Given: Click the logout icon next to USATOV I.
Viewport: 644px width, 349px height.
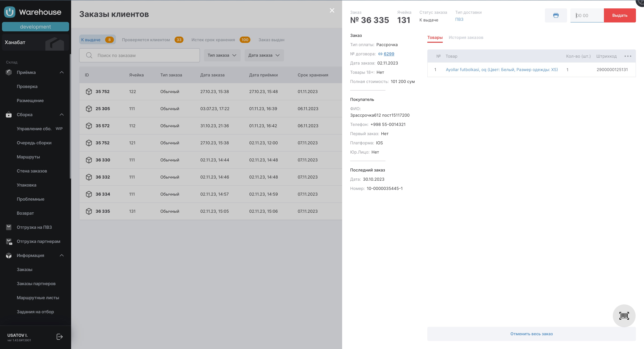Looking at the screenshot, I should coord(60,337).
